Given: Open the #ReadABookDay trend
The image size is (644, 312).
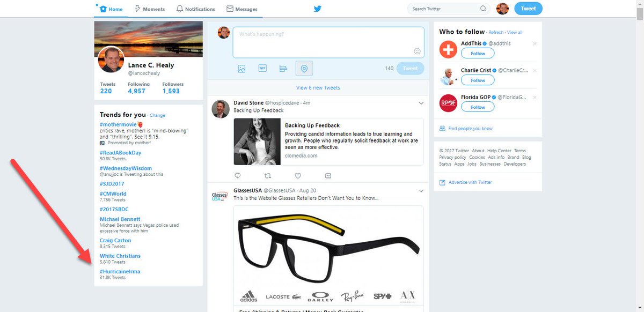Looking at the screenshot, I should pyautogui.click(x=120, y=153).
